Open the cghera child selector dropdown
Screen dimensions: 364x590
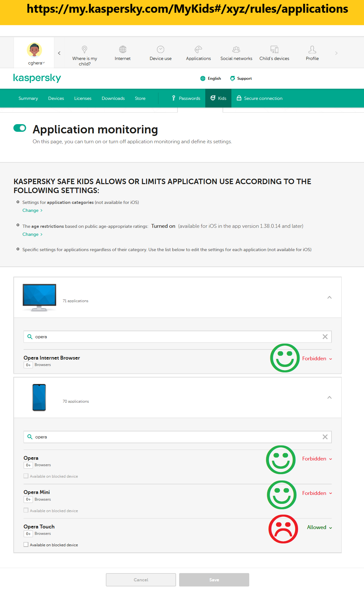tap(36, 63)
